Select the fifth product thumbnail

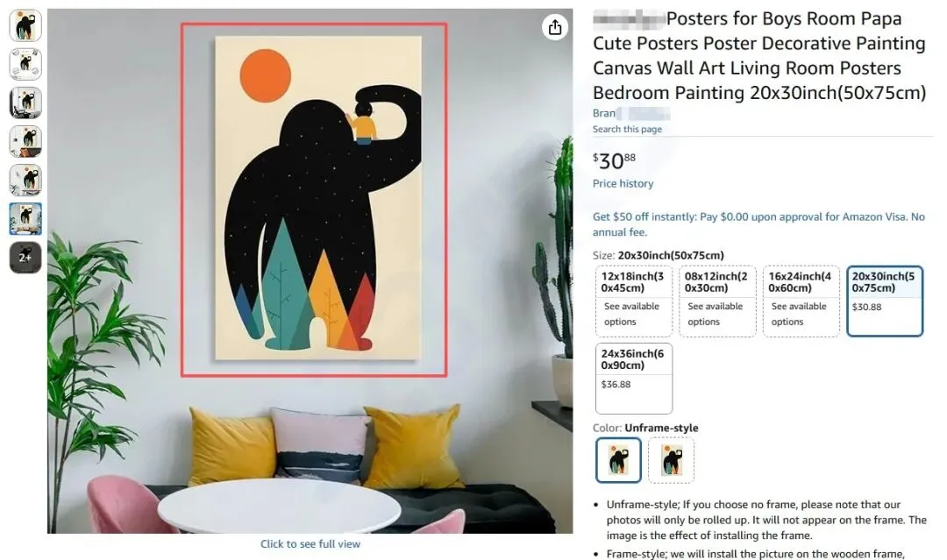pos(25,180)
